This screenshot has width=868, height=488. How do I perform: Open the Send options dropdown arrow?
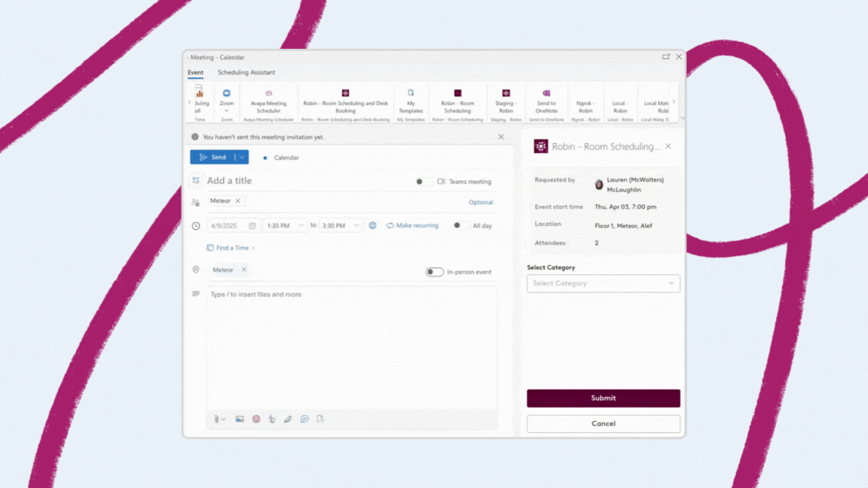(242, 157)
